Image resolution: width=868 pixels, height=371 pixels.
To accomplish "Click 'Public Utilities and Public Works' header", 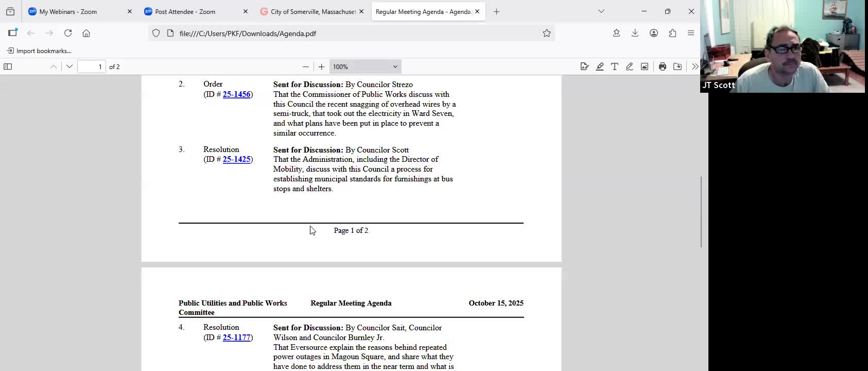I will coord(233,303).
